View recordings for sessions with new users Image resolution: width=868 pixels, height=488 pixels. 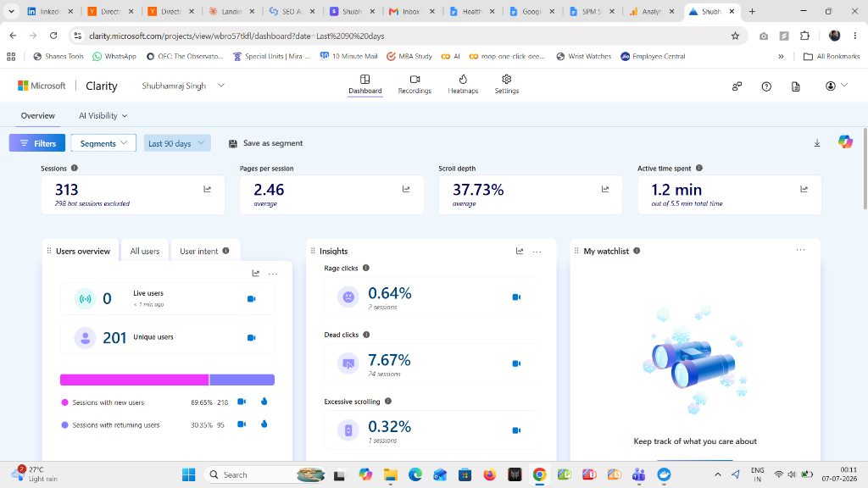point(242,402)
